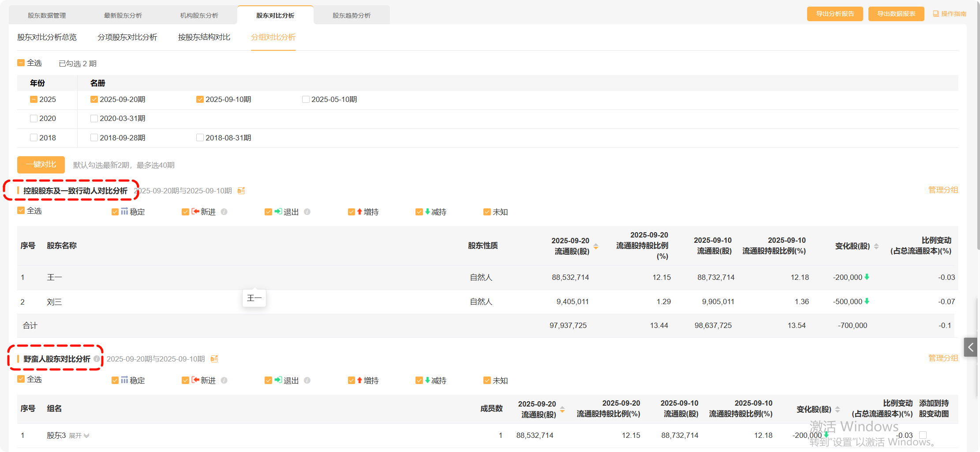Expand the collapsed right side panel arrow
The width and height of the screenshot is (980, 452).
click(970, 347)
